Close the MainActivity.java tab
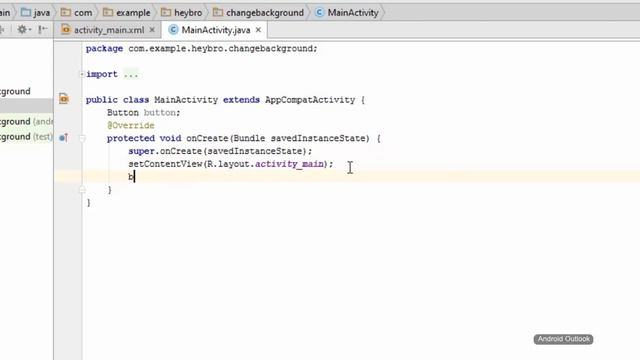640x360 pixels. (x=258, y=30)
